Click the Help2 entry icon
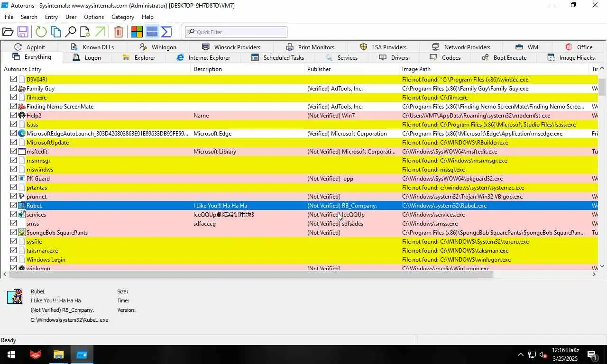This screenshot has width=607, height=364. [x=22, y=115]
